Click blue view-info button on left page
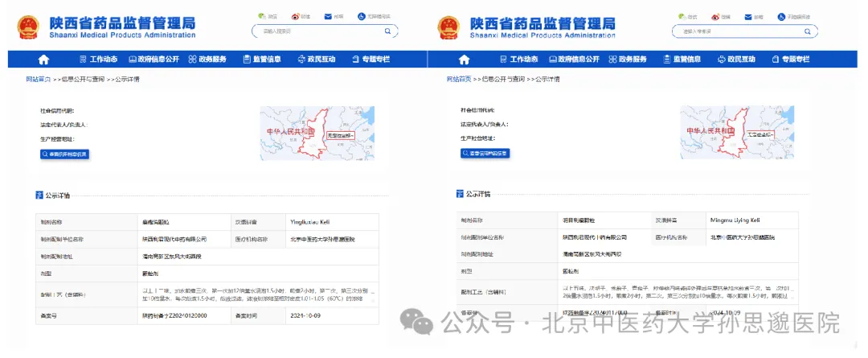868x358 pixels. click(64, 154)
